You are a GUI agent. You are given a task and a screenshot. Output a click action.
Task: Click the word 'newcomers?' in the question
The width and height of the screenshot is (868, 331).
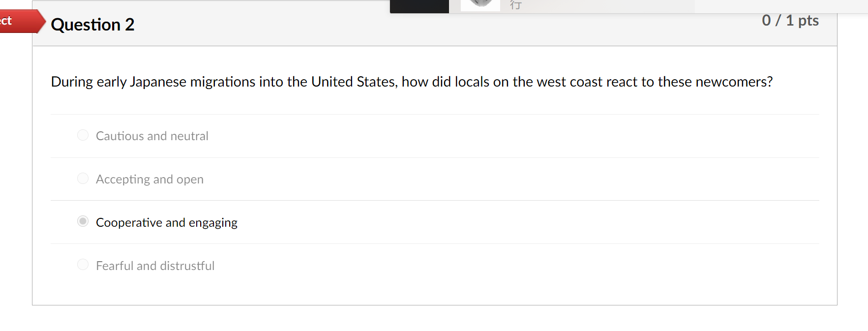tap(734, 82)
